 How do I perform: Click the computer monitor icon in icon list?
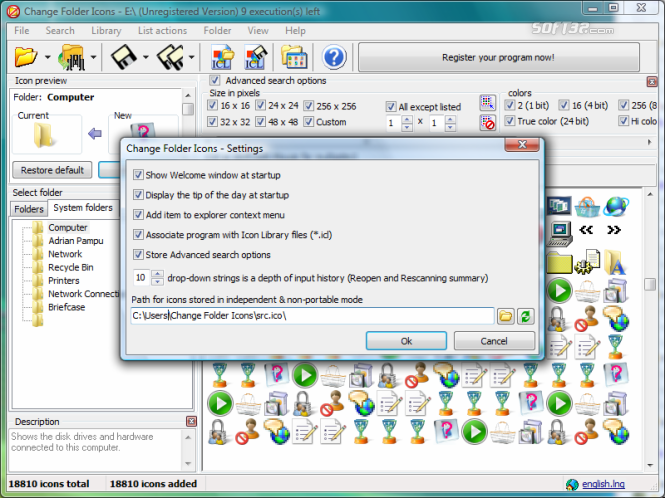[x=559, y=233]
